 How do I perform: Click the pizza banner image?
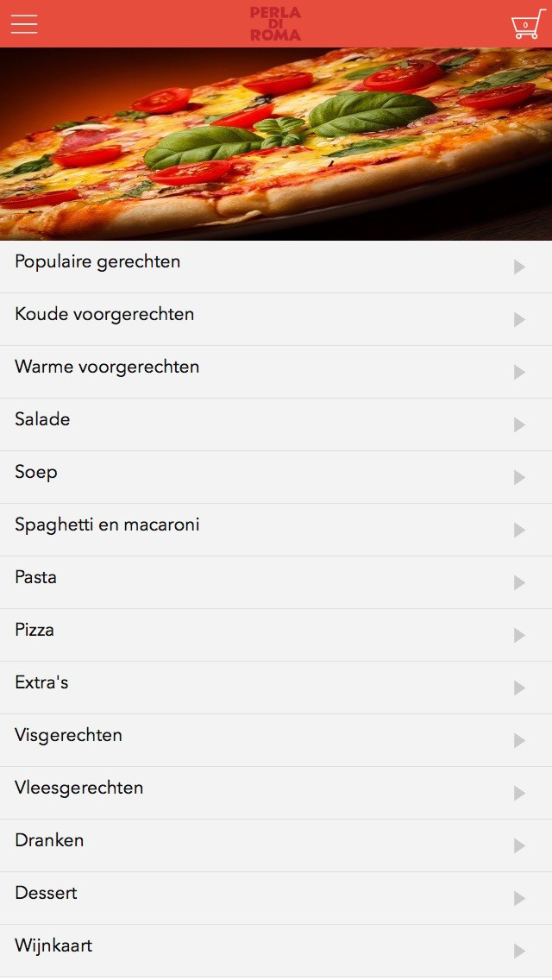point(276,144)
